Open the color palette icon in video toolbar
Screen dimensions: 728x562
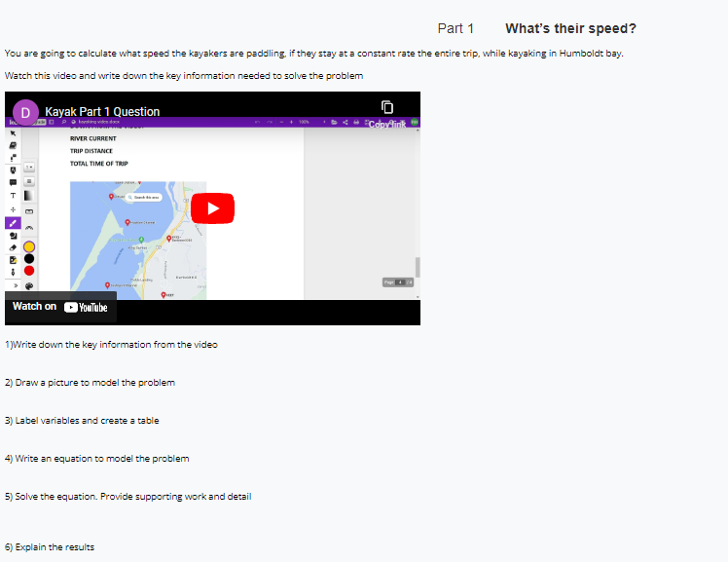tap(29, 285)
